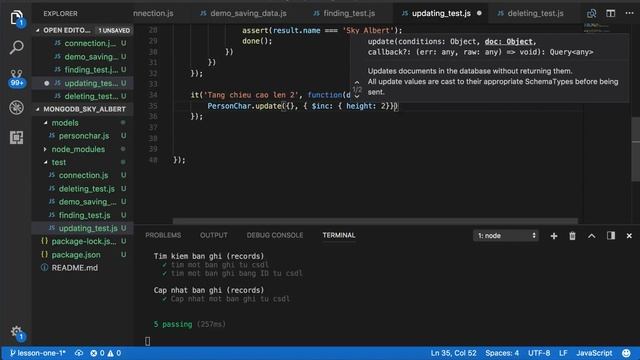The height and width of the screenshot is (360, 640).
Task: Open the Explorer view in activity bar
Action: click(x=16, y=18)
